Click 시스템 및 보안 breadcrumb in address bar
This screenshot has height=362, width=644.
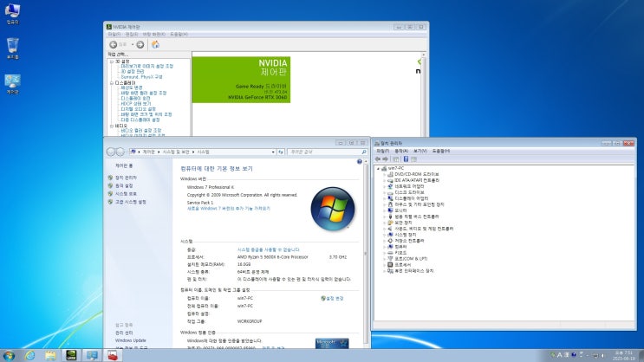pos(176,152)
